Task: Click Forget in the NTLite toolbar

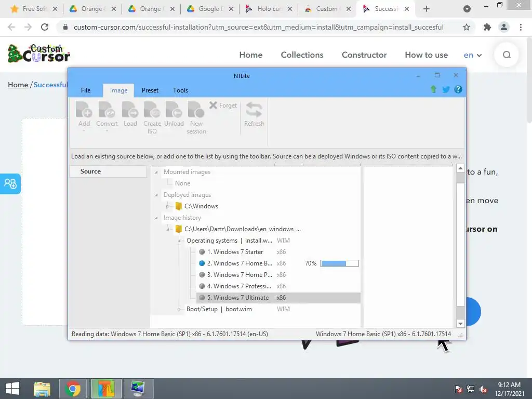Action: tap(223, 105)
